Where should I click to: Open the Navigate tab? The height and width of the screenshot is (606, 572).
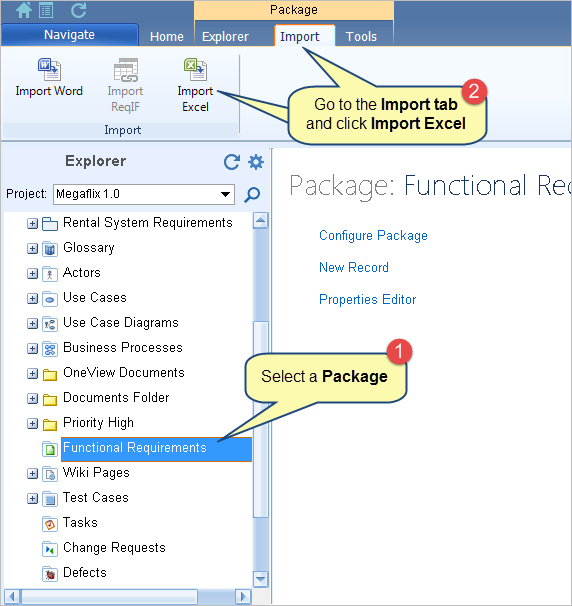70,35
